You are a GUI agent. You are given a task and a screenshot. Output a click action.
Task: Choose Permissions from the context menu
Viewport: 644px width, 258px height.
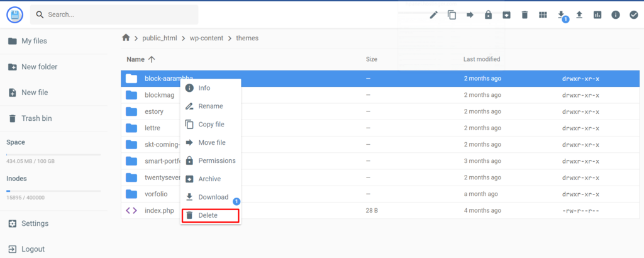216,160
